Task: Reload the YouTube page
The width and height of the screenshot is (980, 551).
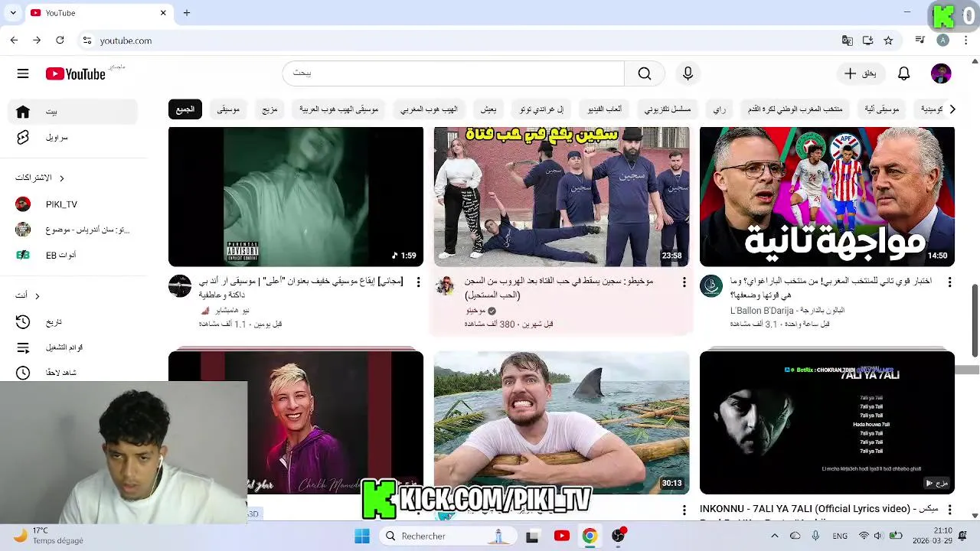Action: 60,41
